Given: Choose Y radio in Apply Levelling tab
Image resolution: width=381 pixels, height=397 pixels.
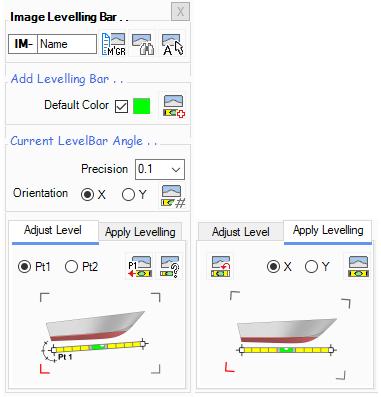Looking at the screenshot, I should (317, 267).
